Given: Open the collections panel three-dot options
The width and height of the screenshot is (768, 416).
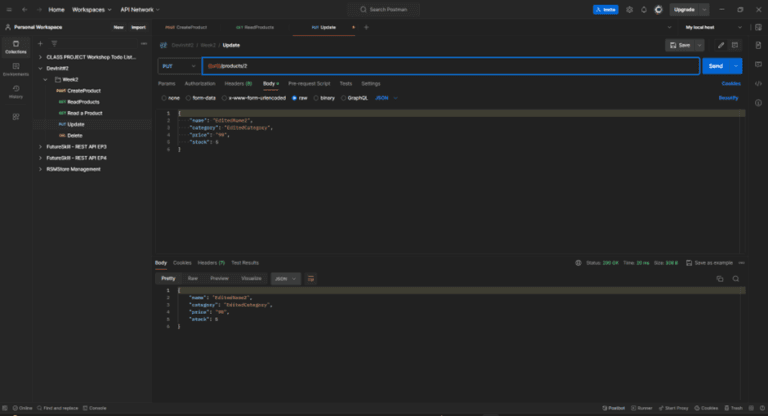Looking at the screenshot, I should pyautogui.click(x=144, y=44).
